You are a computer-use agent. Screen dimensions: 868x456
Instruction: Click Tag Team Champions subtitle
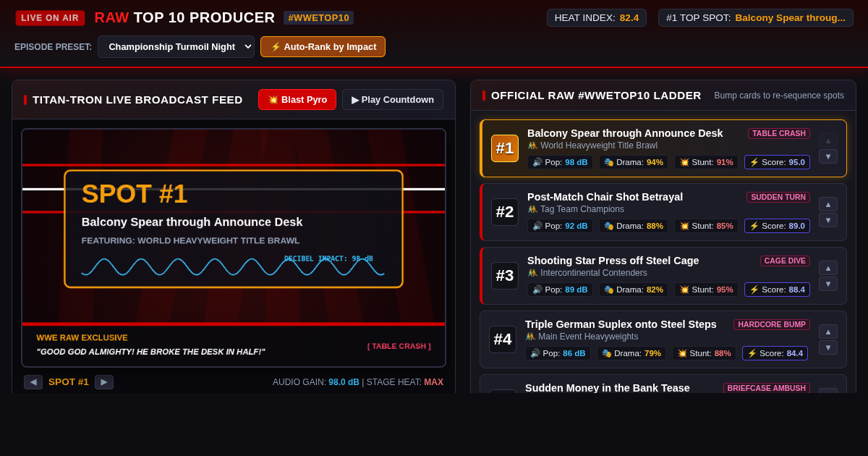tap(576, 209)
